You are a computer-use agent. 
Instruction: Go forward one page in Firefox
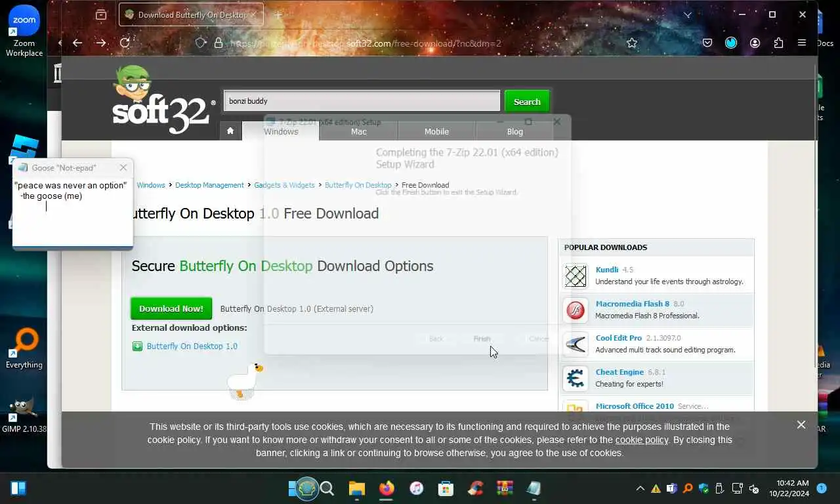[x=100, y=43]
